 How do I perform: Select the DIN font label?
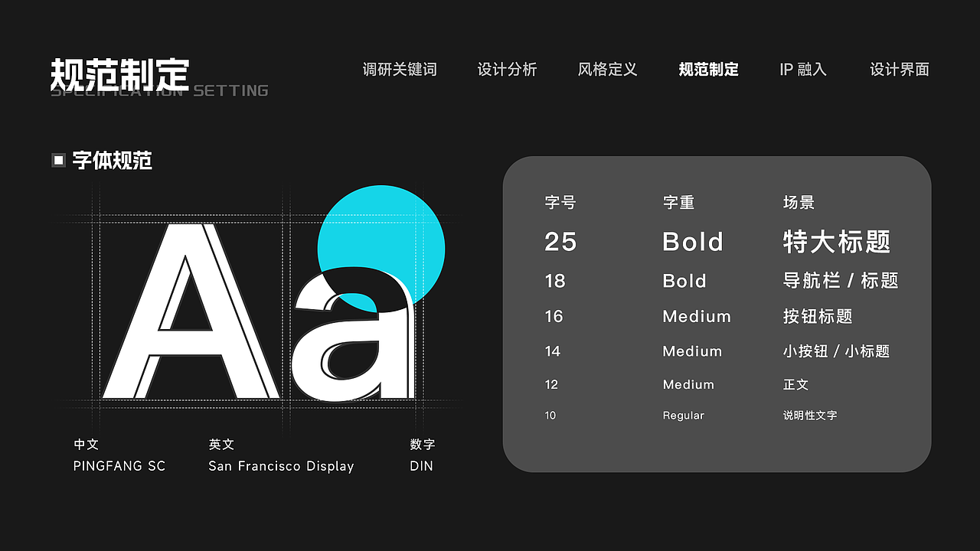coord(421,466)
